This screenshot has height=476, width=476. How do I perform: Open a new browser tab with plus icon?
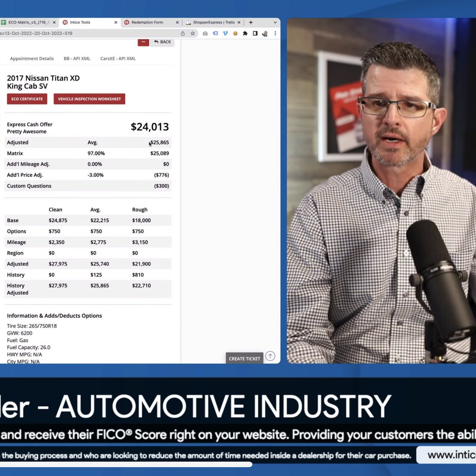coord(251,23)
